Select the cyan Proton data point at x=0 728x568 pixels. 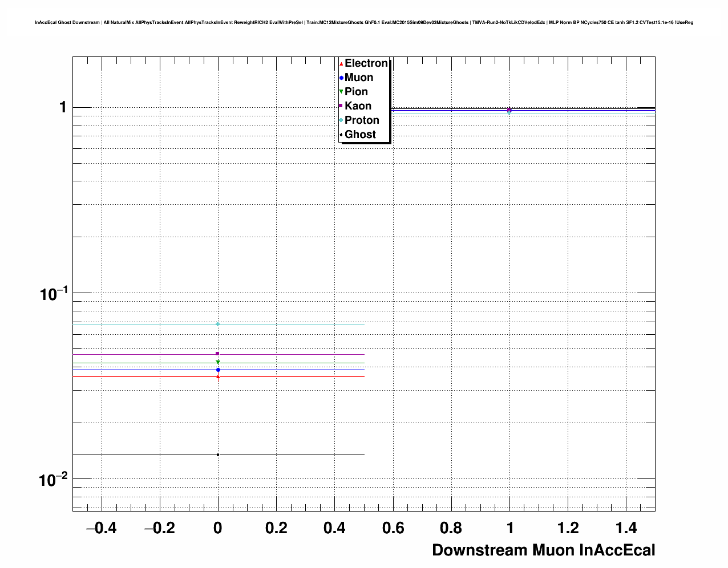[x=217, y=324]
